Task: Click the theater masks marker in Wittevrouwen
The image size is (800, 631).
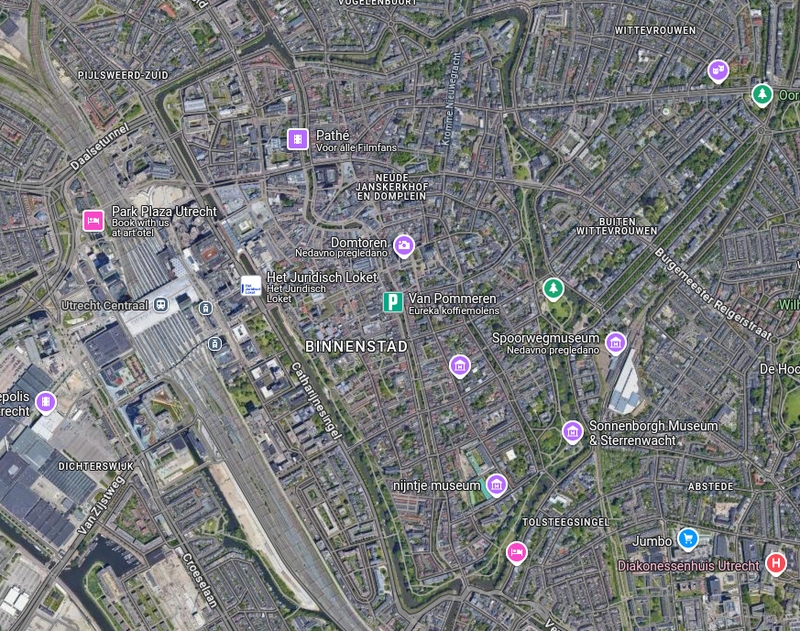Action: [718, 71]
